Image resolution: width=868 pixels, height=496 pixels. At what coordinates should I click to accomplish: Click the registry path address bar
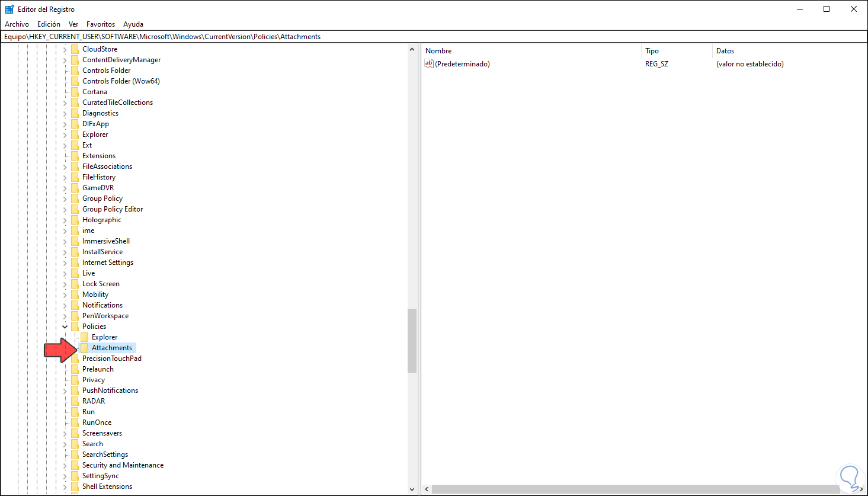pos(434,37)
